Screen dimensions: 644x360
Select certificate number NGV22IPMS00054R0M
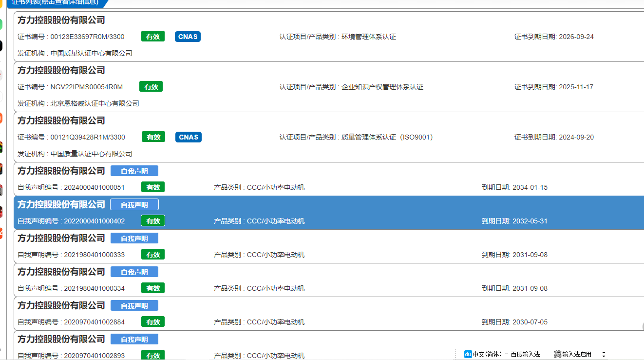click(87, 87)
